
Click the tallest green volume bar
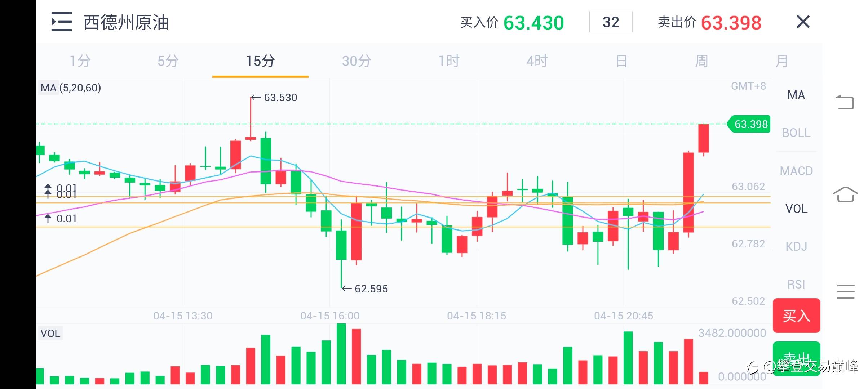click(x=341, y=354)
